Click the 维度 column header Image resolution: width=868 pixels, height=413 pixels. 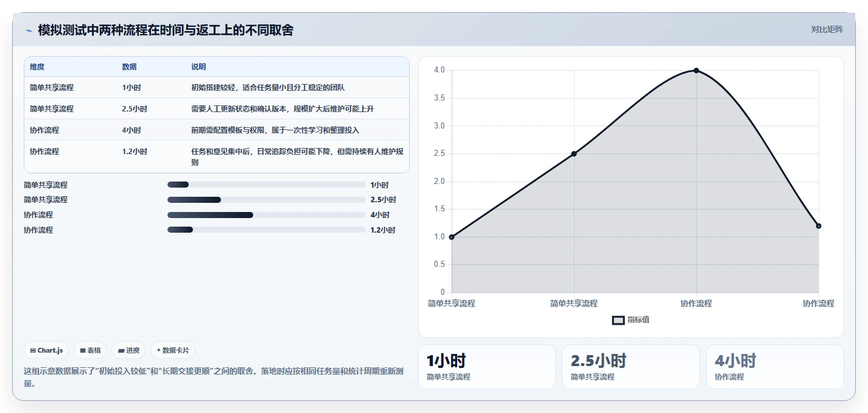[x=37, y=67]
